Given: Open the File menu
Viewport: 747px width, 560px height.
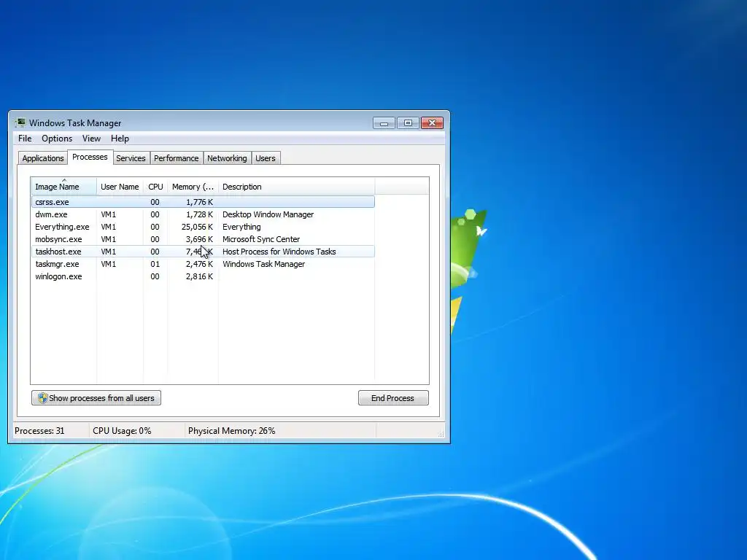Looking at the screenshot, I should click(25, 139).
